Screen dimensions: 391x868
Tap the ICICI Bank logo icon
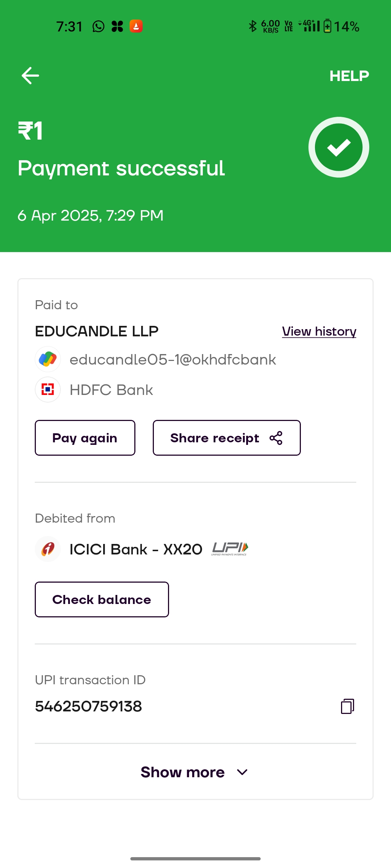pos(48,549)
